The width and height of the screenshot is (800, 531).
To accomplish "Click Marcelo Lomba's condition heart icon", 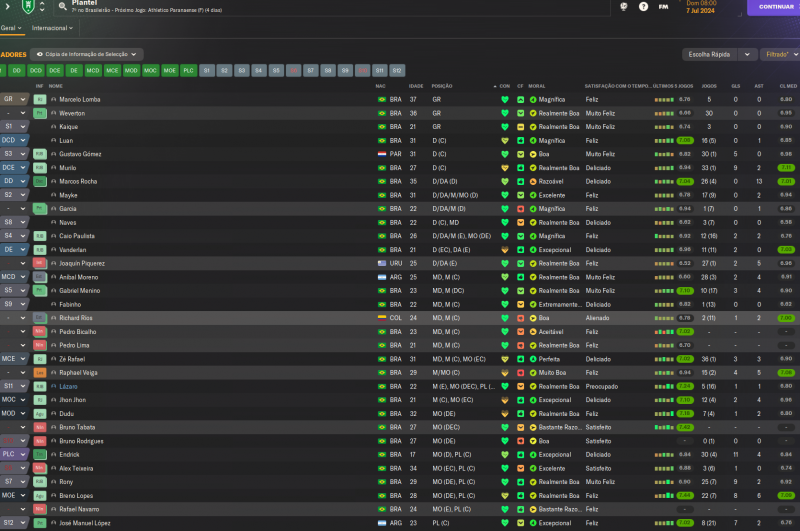I will (505, 100).
